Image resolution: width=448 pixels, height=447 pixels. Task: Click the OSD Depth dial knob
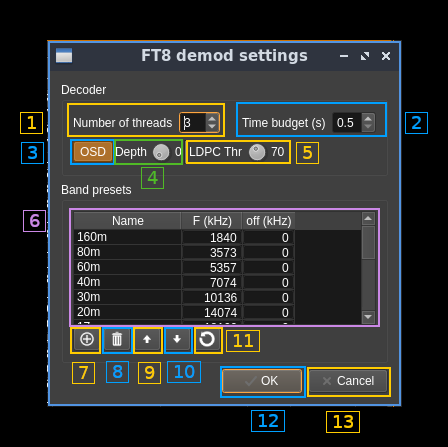[161, 152]
